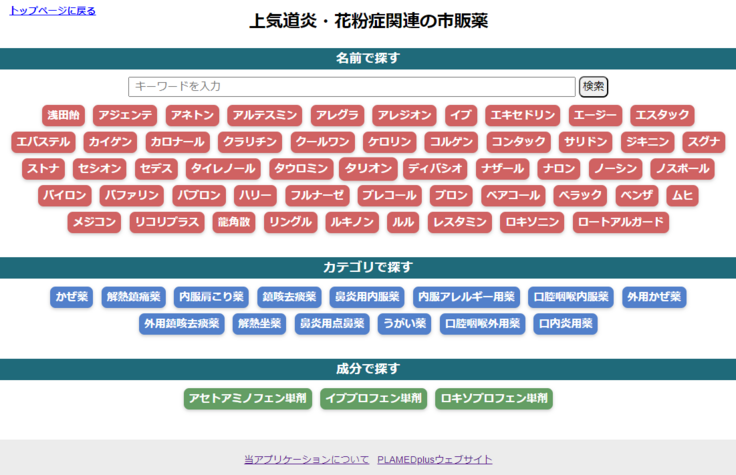Pick the アレジオン tag
Viewport: 736px width, 475px height.
pyautogui.click(x=404, y=115)
